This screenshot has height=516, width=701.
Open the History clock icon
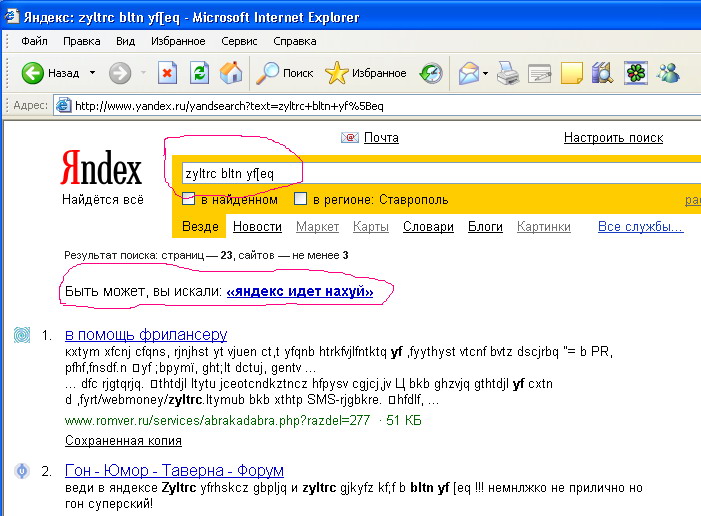click(431, 73)
